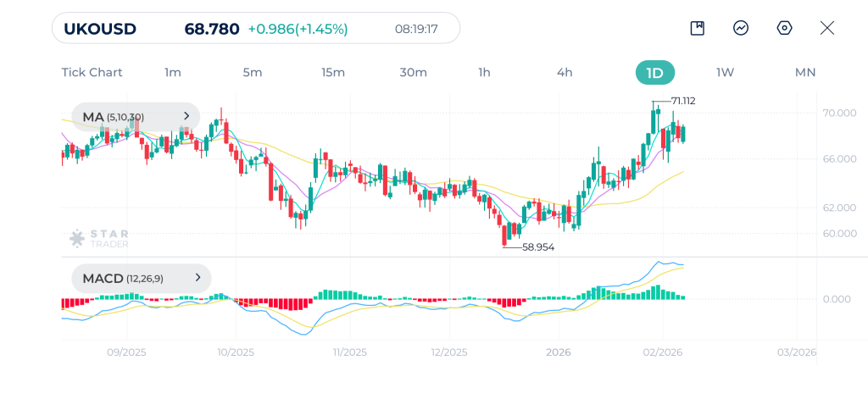Click the 58.954 low price label
The image size is (868, 399).
(538, 247)
